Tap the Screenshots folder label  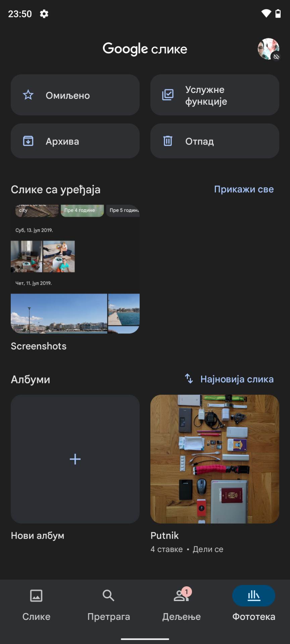39,346
